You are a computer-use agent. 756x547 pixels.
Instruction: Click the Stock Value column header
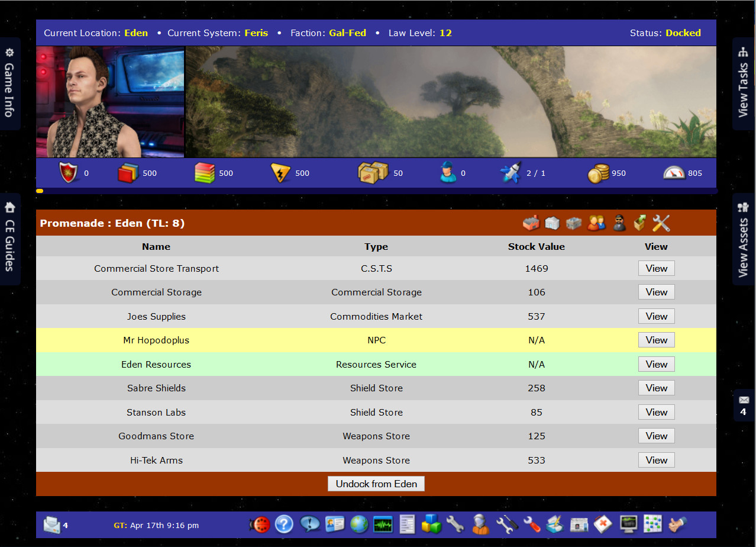537,246
